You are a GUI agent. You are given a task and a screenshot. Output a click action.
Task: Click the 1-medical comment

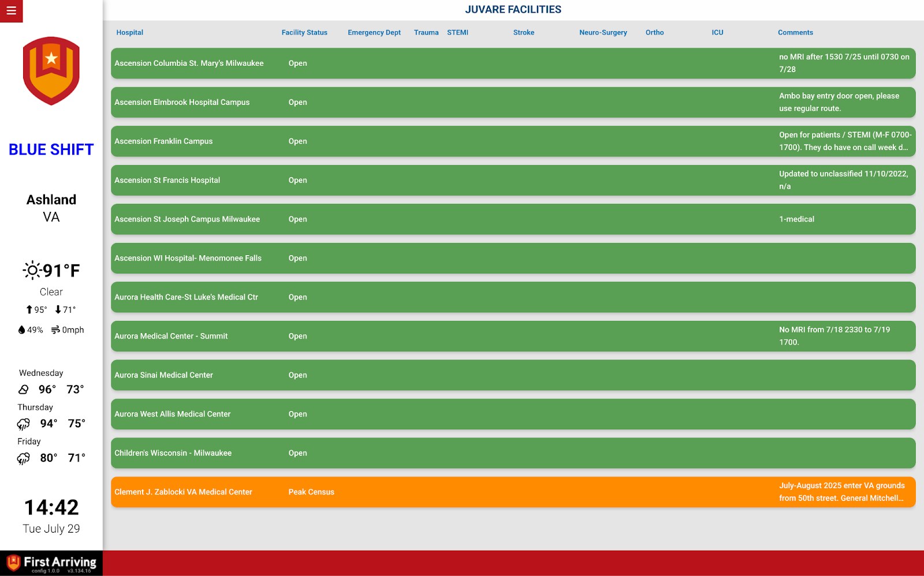(796, 219)
